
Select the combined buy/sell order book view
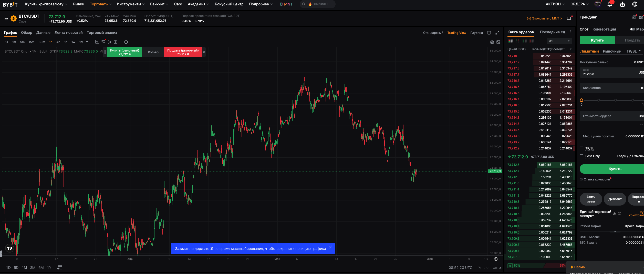tap(511, 41)
